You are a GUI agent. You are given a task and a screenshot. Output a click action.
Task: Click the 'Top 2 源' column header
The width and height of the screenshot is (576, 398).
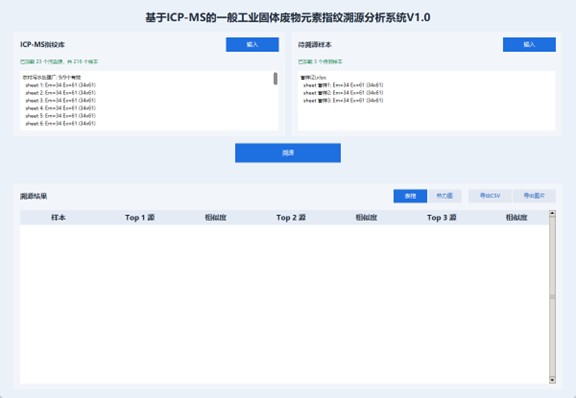[x=291, y=218]
